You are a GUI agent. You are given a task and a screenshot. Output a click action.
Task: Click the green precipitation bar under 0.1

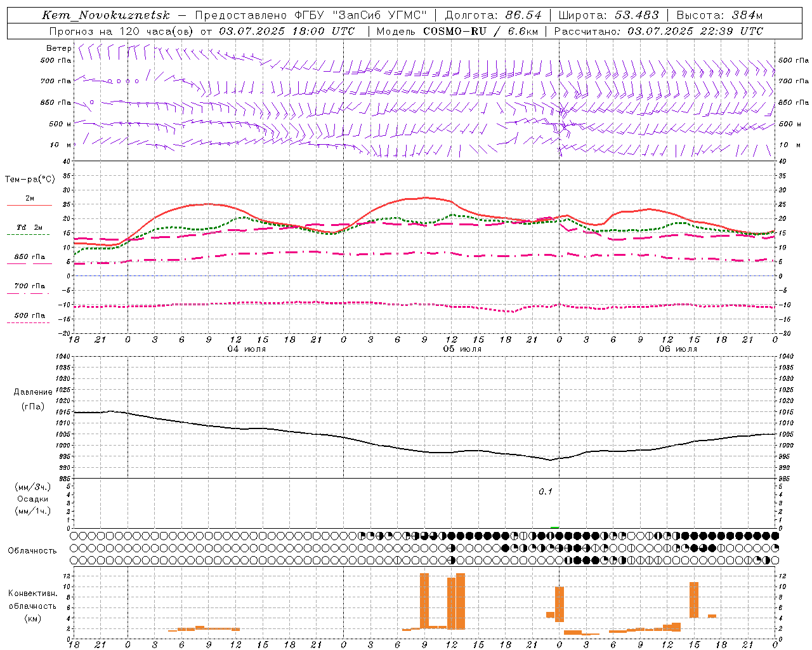pyautogui.click(x=555, y=527)
